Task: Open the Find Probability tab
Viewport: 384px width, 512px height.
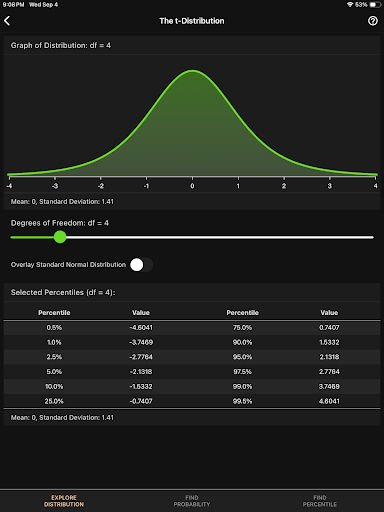Action: 192,501
